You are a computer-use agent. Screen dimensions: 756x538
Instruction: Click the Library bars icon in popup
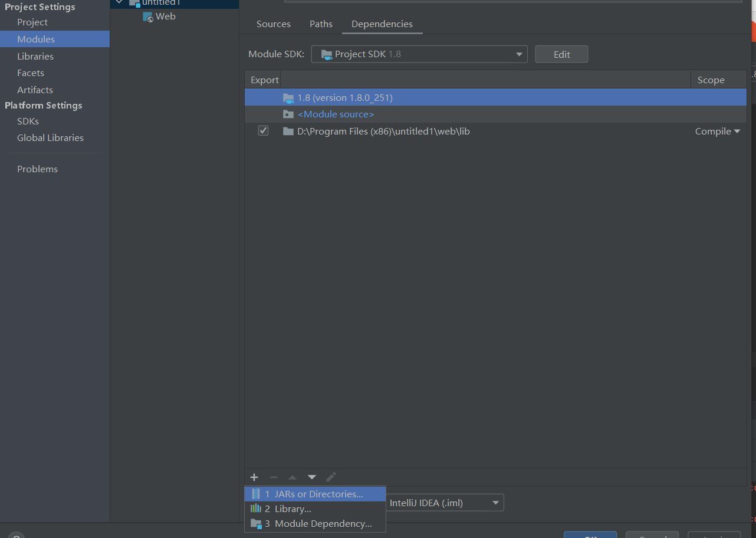(256, 509)
